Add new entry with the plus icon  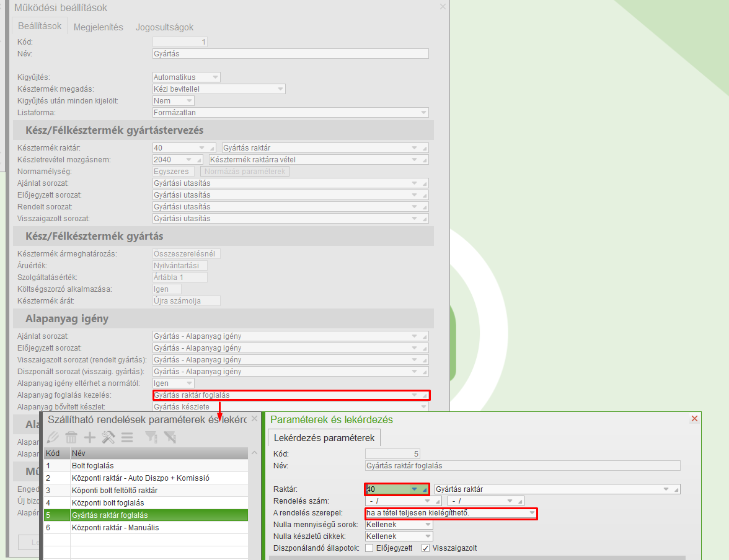pyautogui.click(x=90, y=437)
